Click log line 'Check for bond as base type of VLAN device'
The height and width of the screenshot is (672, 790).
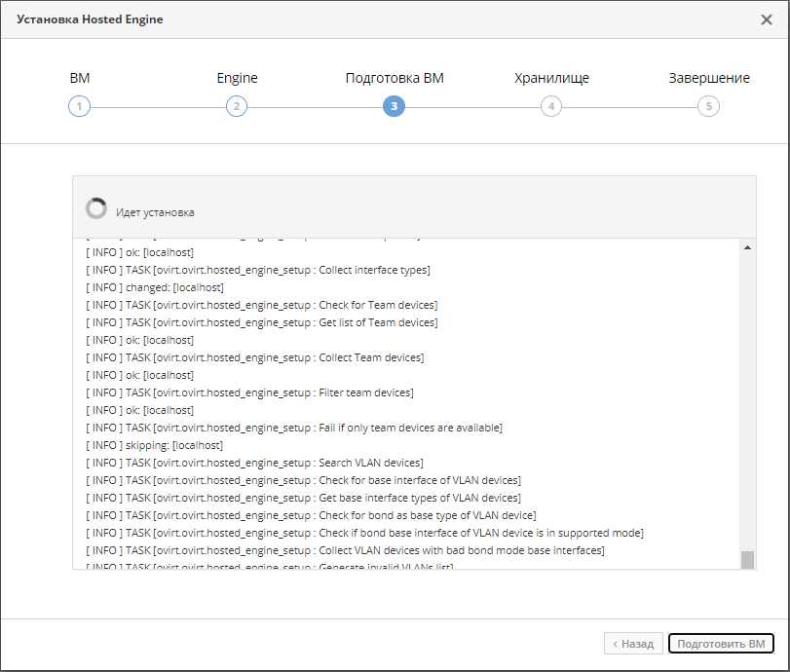tap(311, 515)
